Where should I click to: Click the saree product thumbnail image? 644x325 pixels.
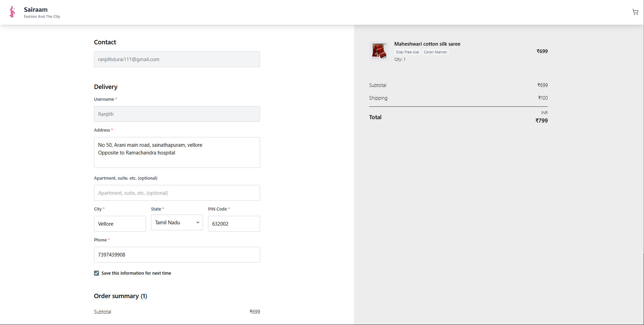click(379, 51)
